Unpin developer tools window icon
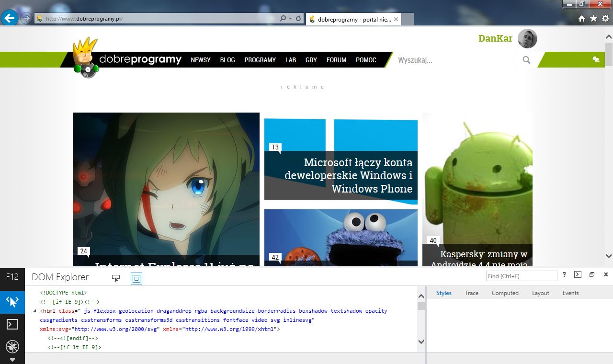The width and height of the screenshot is (613, 364). pyautogui.click(x=592, y=275)
